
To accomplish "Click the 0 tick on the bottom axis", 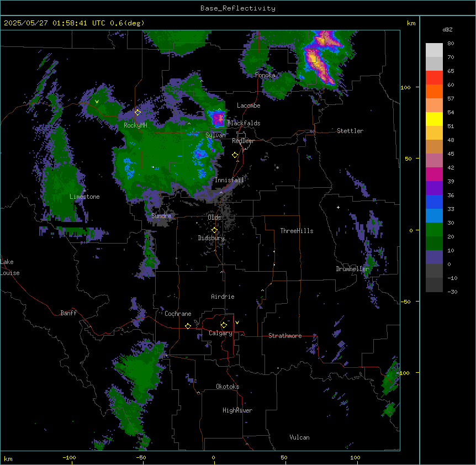I will (213, 458).
